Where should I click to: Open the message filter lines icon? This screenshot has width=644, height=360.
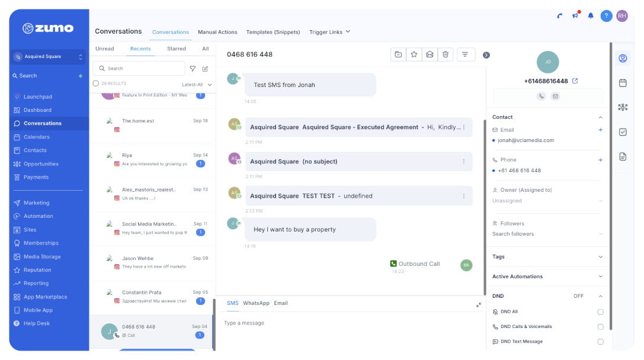[x=465, y=54]
